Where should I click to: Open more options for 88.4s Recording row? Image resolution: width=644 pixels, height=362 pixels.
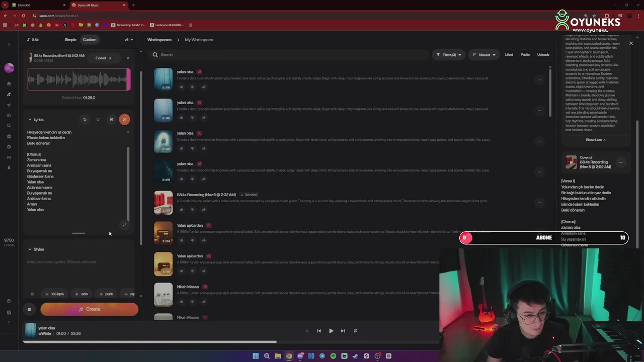click(x=539, y=202)
